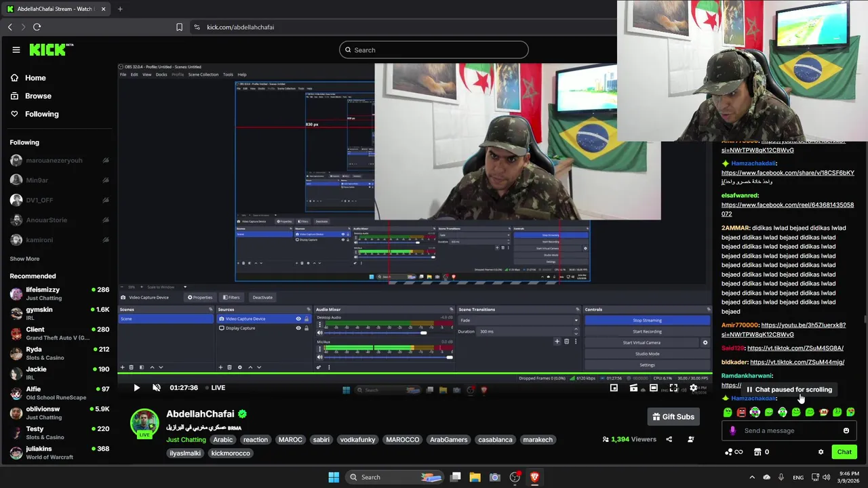Toggle notifications for kamironi
Viewport: 868px width, 488px height.
106,240
